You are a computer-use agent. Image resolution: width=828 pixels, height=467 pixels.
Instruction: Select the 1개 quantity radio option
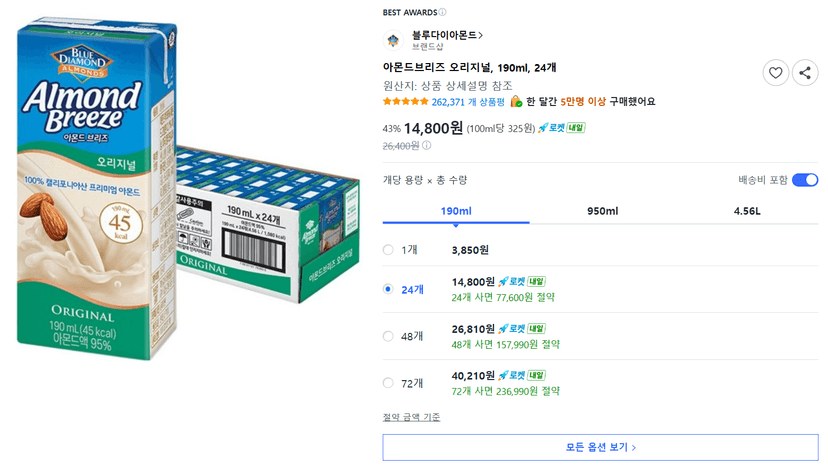pyautogui.click(x=388, y=250)
